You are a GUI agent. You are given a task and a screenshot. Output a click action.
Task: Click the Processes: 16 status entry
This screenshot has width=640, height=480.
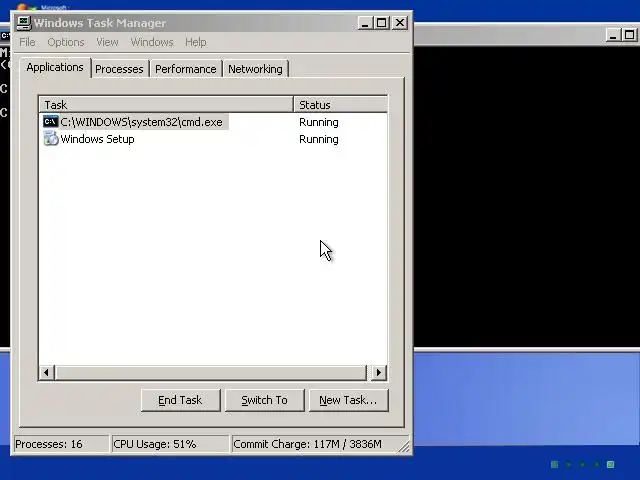[x=61, y=444]
